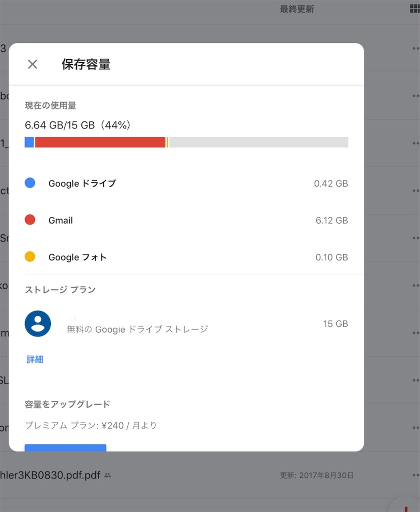Click the account avatar in ストレージ プラン
Screen dimensions: 420x512
click(38, 324)
